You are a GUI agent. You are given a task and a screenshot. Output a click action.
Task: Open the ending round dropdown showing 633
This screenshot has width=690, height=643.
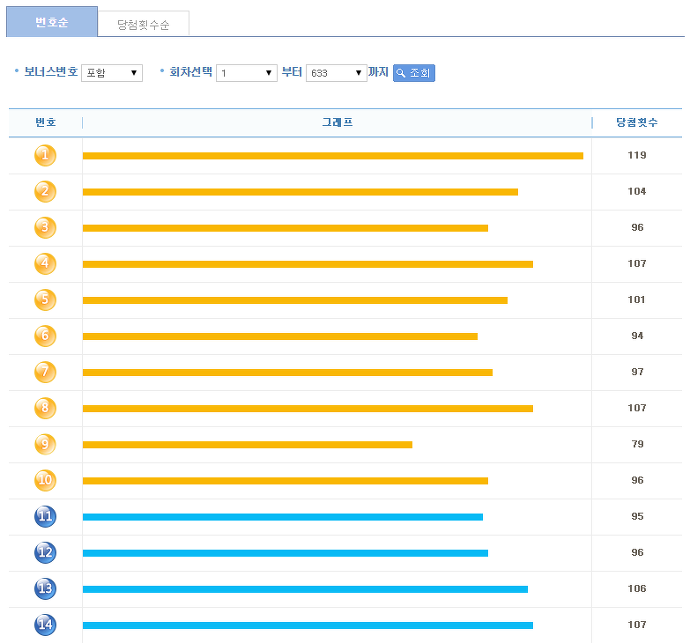click(337, 73)
